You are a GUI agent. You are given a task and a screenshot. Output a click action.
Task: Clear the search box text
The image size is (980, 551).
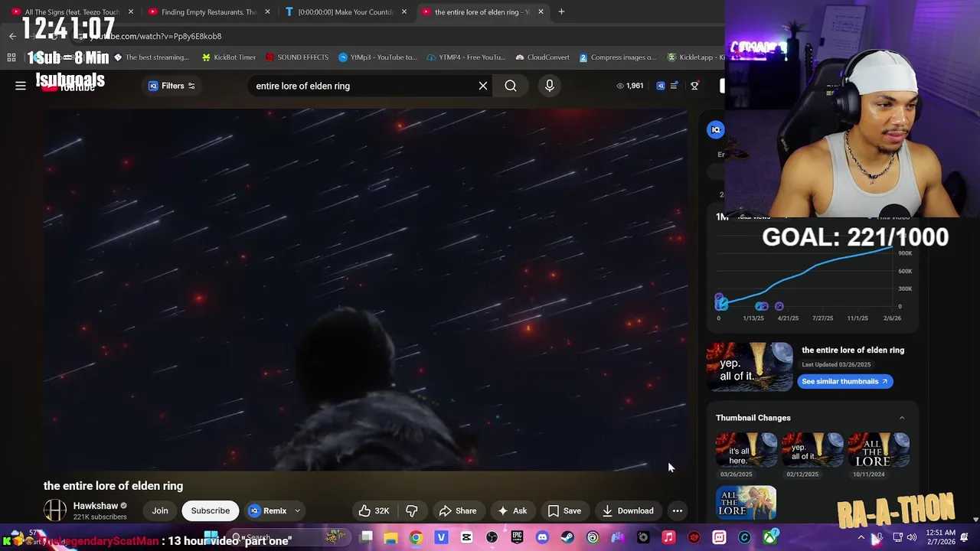483,86
